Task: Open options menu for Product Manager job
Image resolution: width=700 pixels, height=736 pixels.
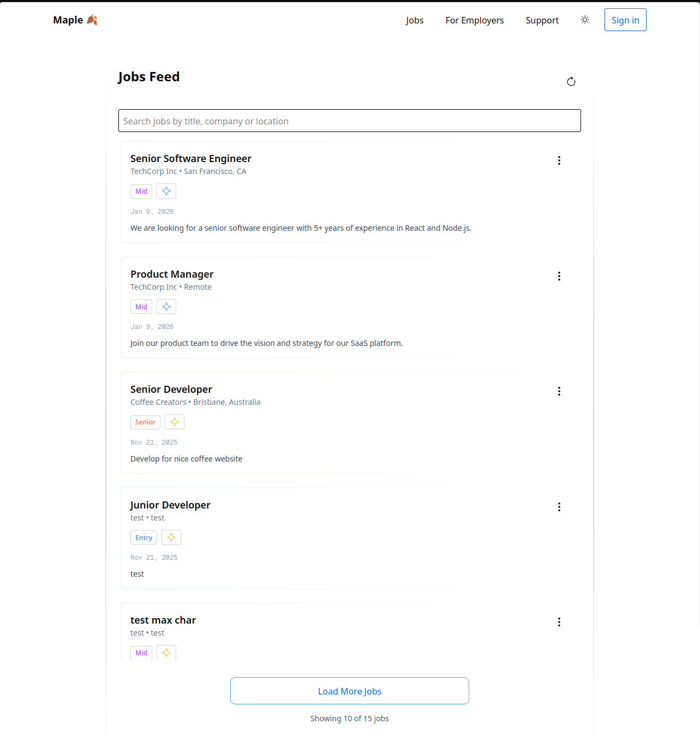Action: pyautogui.click(x=559, y=276)
